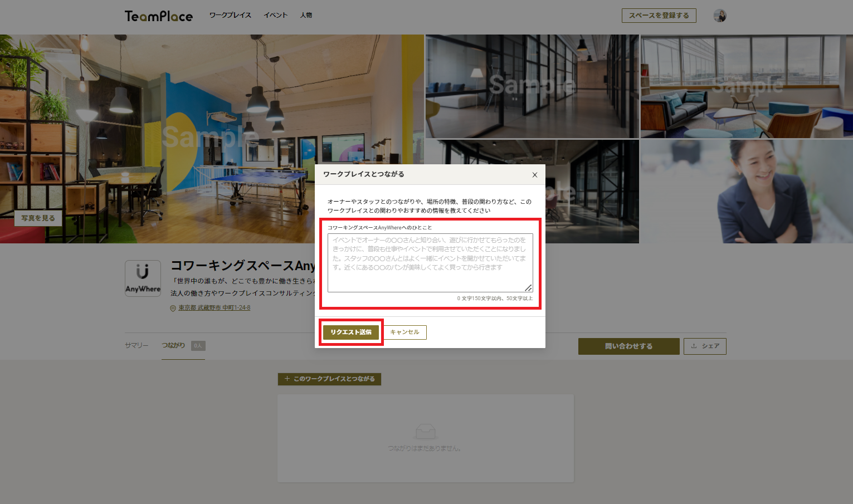Click the 0 文字150文字以内、50文字以上 character counter

tap(495, 299)
